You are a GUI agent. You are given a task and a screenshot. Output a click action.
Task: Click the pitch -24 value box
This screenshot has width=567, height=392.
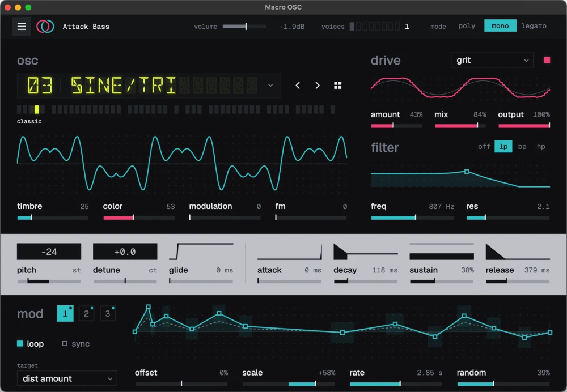(49, 252)
